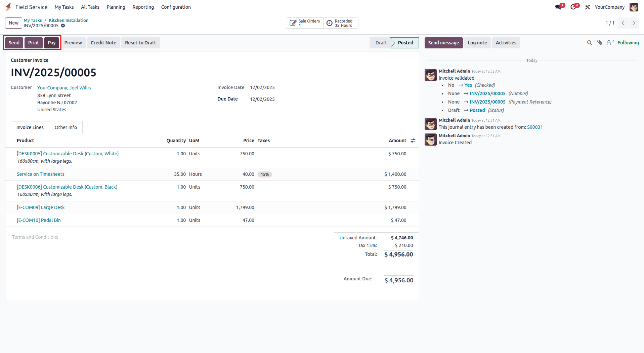
Task: Open the Conversations messaging icon
Action: pyautogui.click(x=558, y=7)
